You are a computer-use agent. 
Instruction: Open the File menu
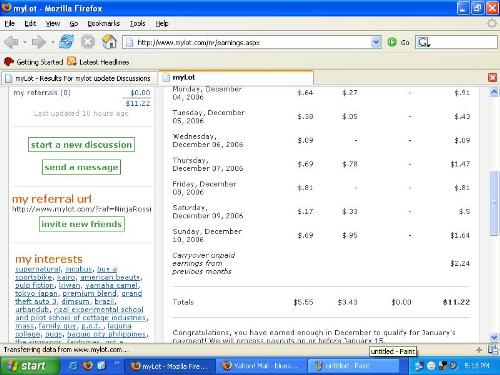10,23
